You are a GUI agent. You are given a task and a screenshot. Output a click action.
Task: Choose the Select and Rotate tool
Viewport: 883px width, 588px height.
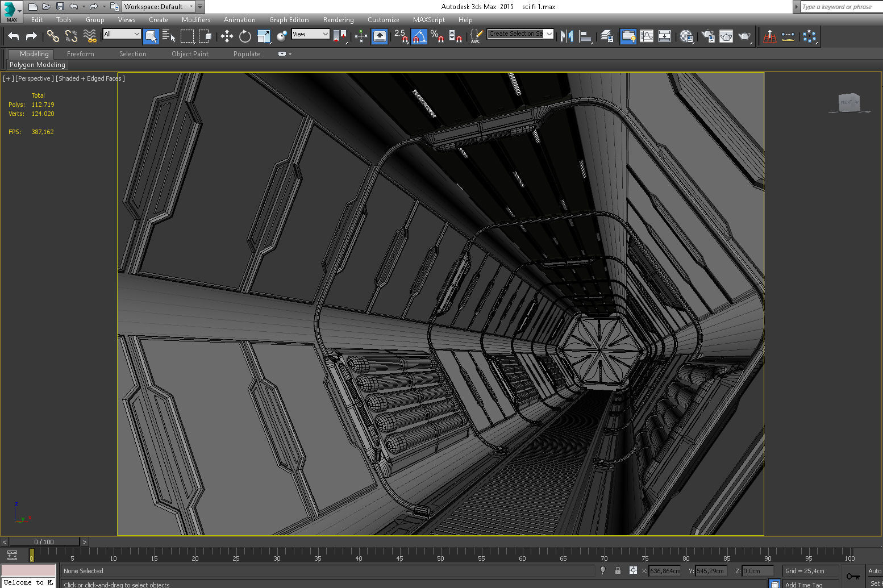tap(245, 36)
